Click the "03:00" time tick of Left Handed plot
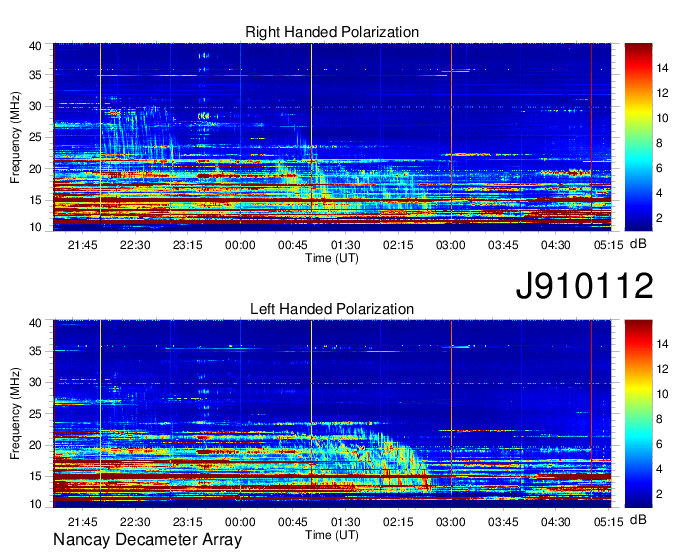The height and width of the screenshot is (552, 680). [451, 523]
